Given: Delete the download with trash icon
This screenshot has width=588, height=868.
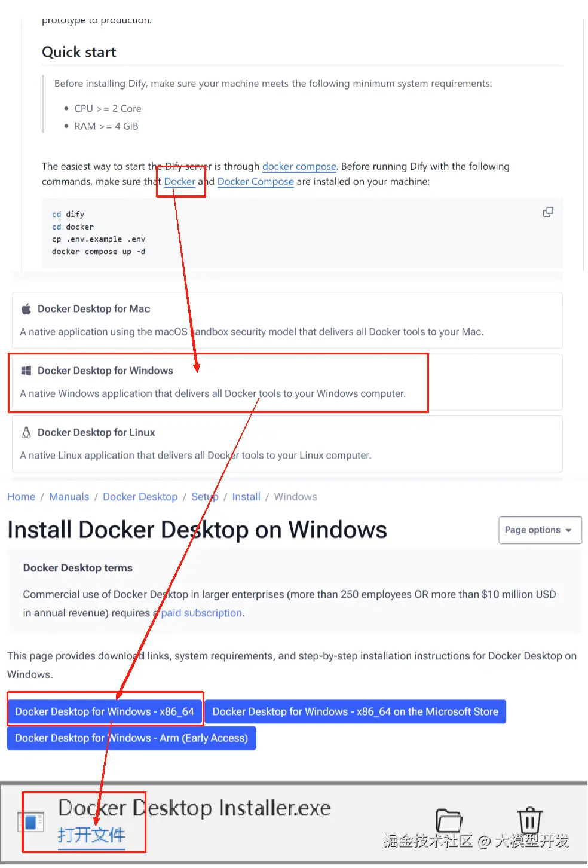Looking at the screenshot, I should coord(529,820).
